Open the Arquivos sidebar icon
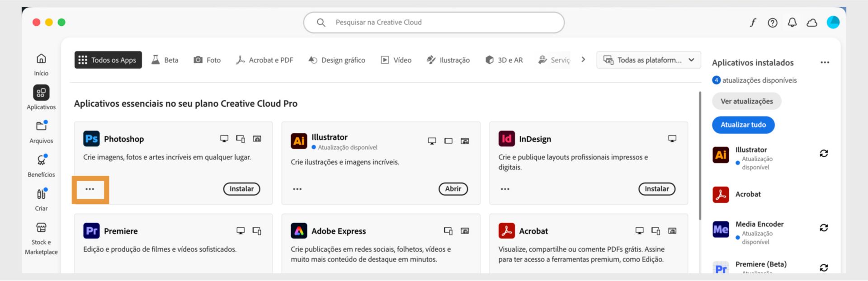The image size is (868, 281). 42,126
